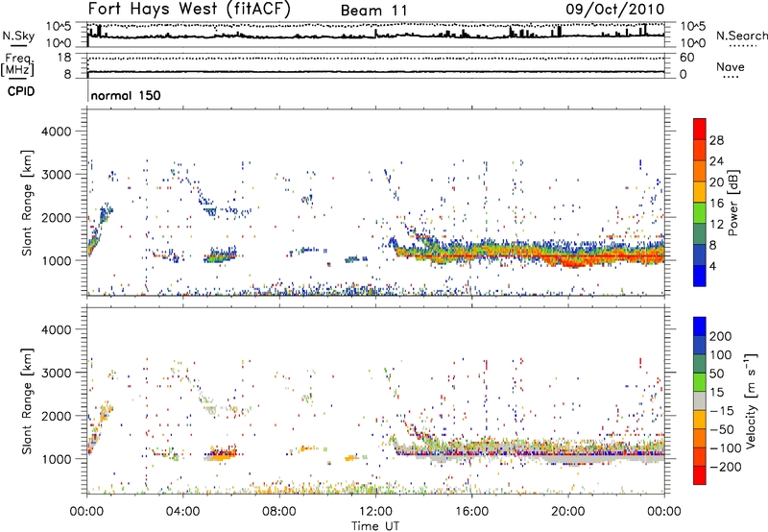Viewport: 768px width, 532px height.
Task: Pick the top blue segment of Velocity colorbar
Action: [x=700, y=326]
